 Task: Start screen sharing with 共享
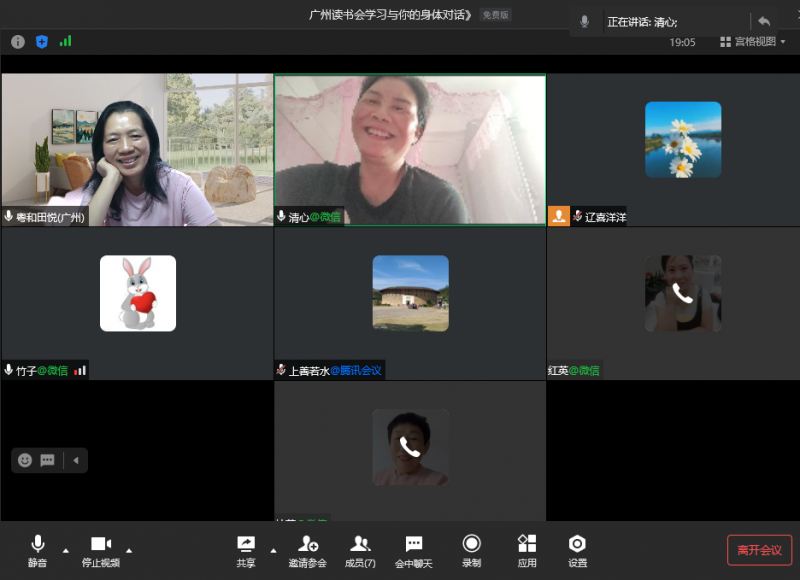[x=246, y=549]
